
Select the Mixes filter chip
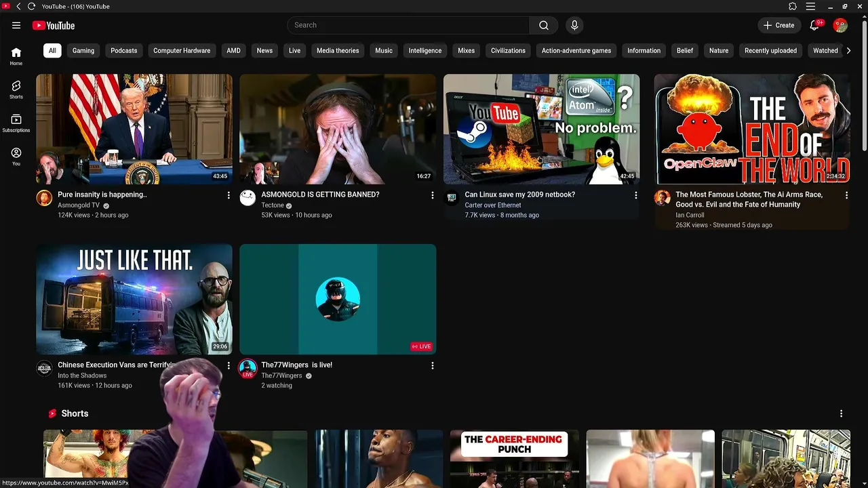point(467,51)
